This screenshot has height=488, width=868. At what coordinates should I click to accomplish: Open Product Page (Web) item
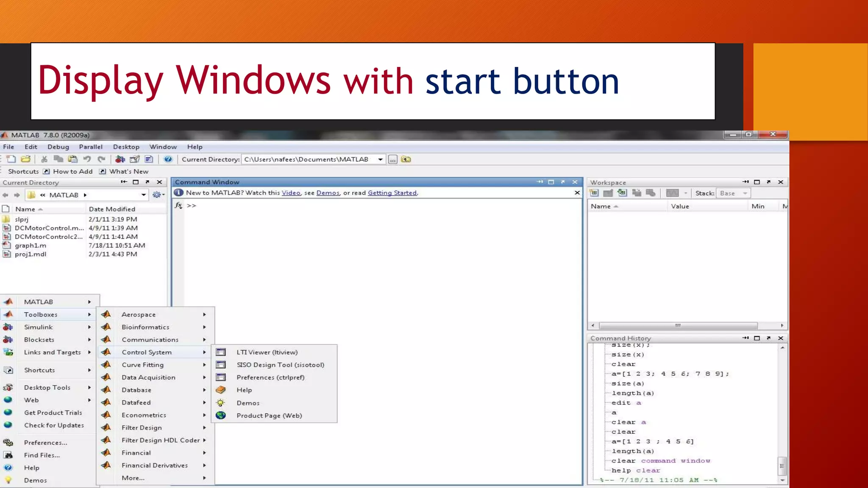coord(274,416)
